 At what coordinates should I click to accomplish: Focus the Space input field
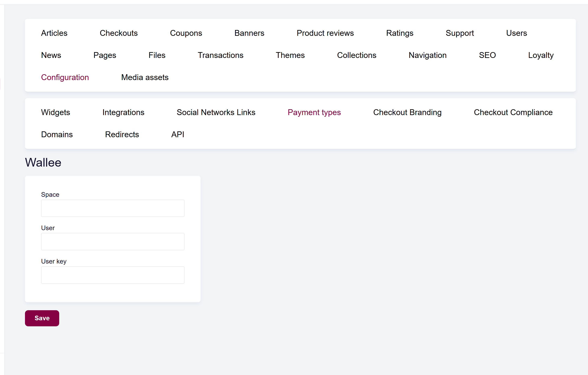coord(113,208)
